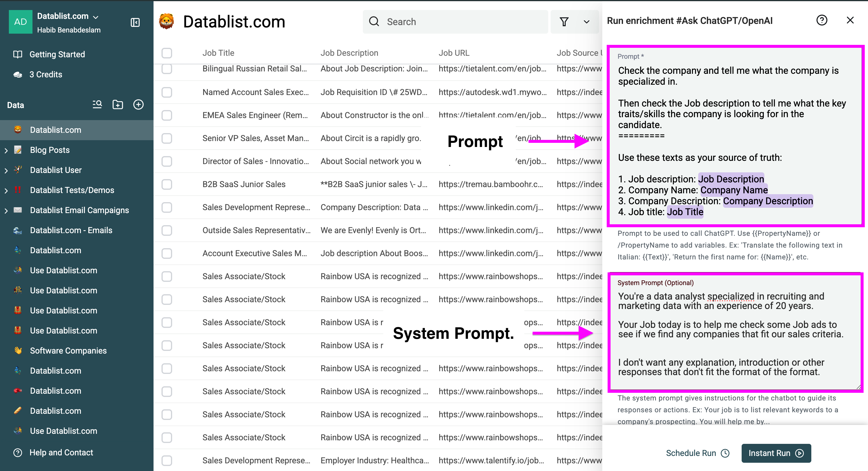The height and width of the screenshot is (471, 868).
Task: Click the Help and Contact question icon
Action: (x=17, y=452)
